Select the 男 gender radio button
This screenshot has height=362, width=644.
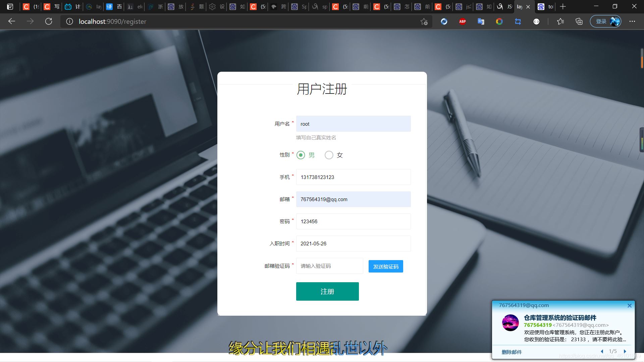301,155
